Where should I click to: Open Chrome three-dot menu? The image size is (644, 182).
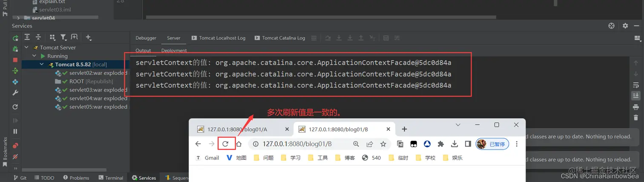(517, 144)
